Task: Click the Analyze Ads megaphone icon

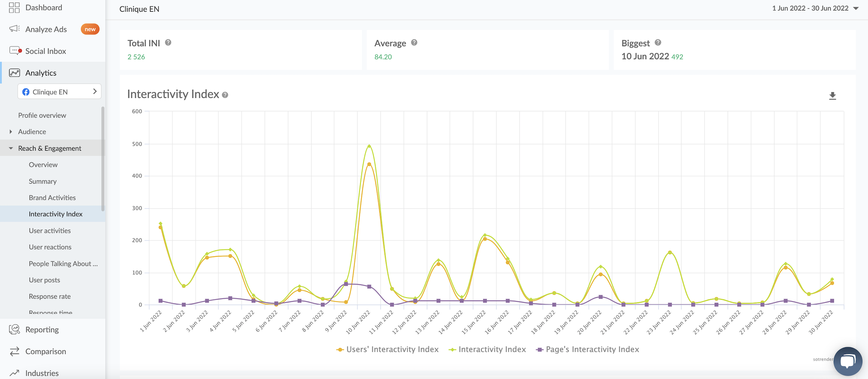Action: coord(15,29)
